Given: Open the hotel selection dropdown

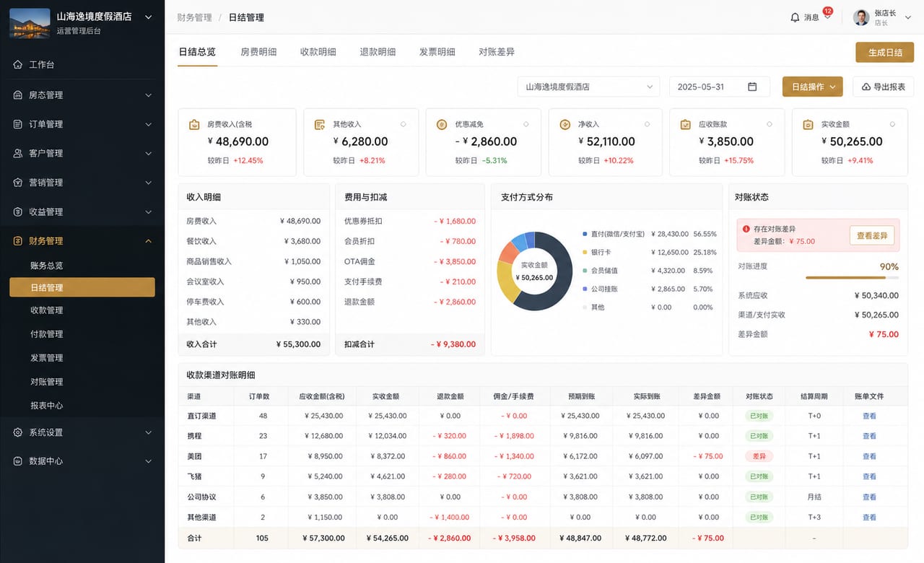Looking at the screenshot, I should [588, 87].
